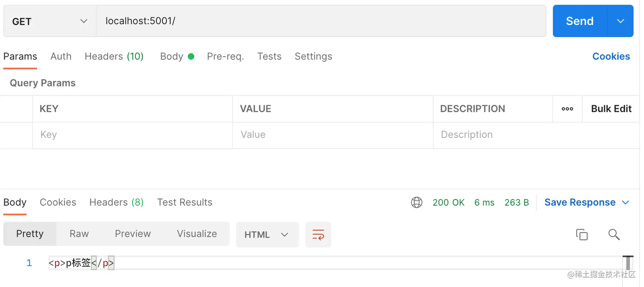Click the Send button
This screenshot has height=287, width=644.
[x=579, y=21]
